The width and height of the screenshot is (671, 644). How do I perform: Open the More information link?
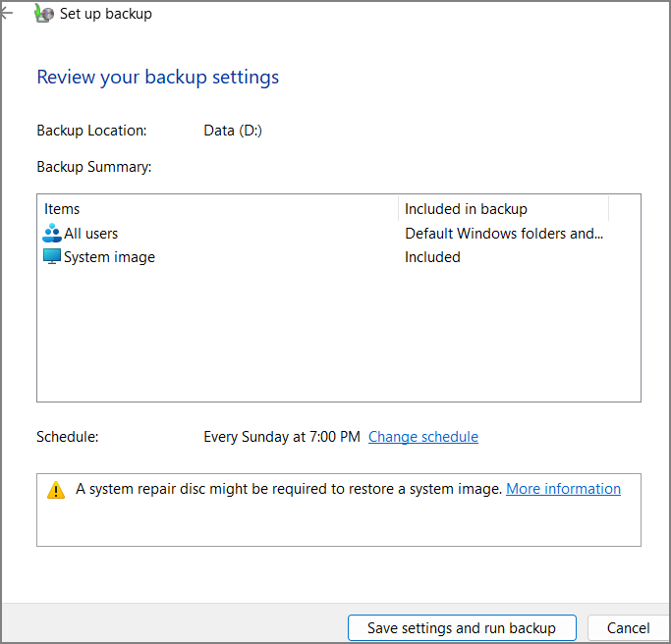[563, 489]
